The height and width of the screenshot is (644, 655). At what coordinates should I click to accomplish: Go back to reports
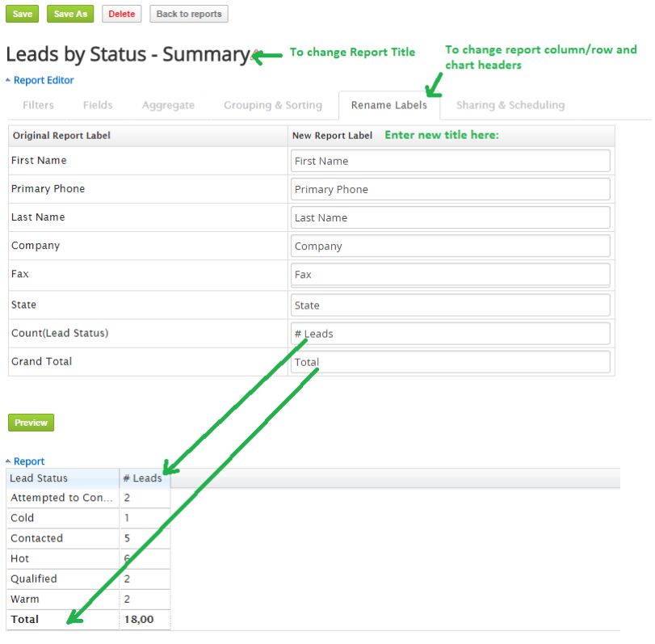[189, 14]
